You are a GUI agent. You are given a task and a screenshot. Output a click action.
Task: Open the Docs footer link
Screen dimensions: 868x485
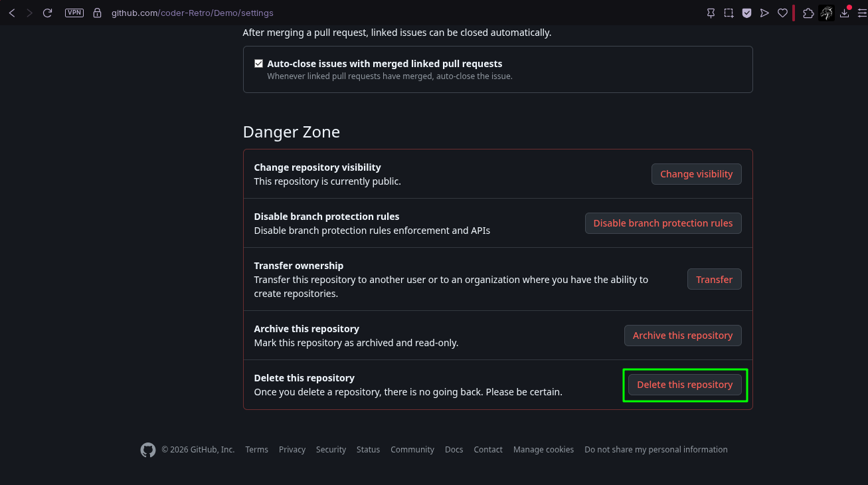(x=454, y=450)
